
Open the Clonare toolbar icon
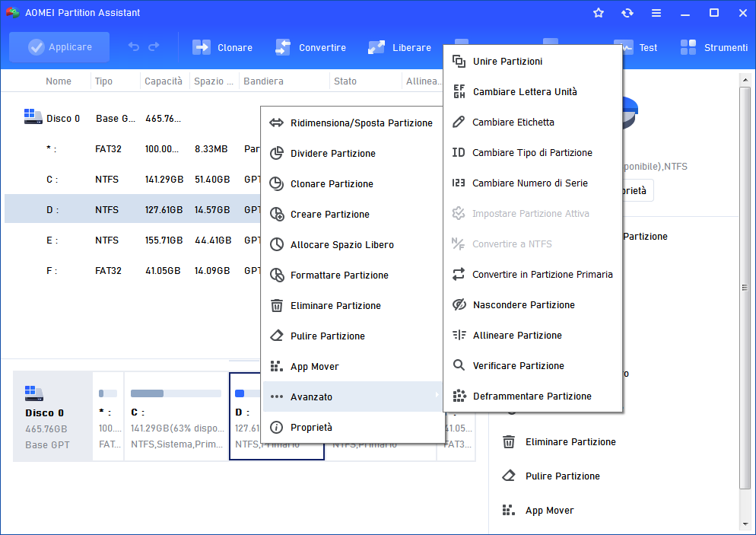(201, 47)
